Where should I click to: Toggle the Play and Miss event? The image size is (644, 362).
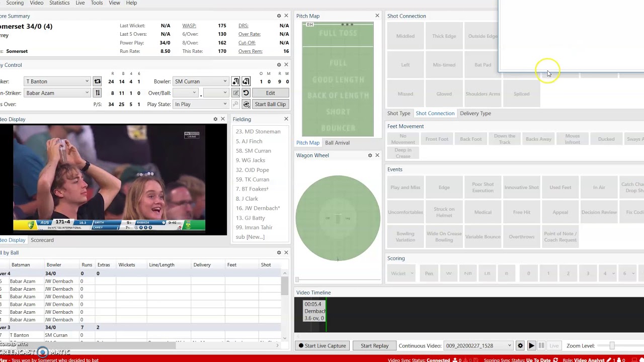tap(406, 188)
